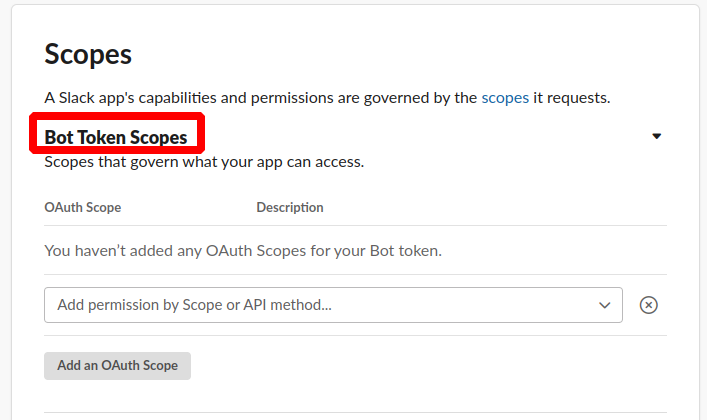This screenshot has height=420, width=707.
Task: Click the 'Scopes that govern' subtitle text
Action: 204,162
